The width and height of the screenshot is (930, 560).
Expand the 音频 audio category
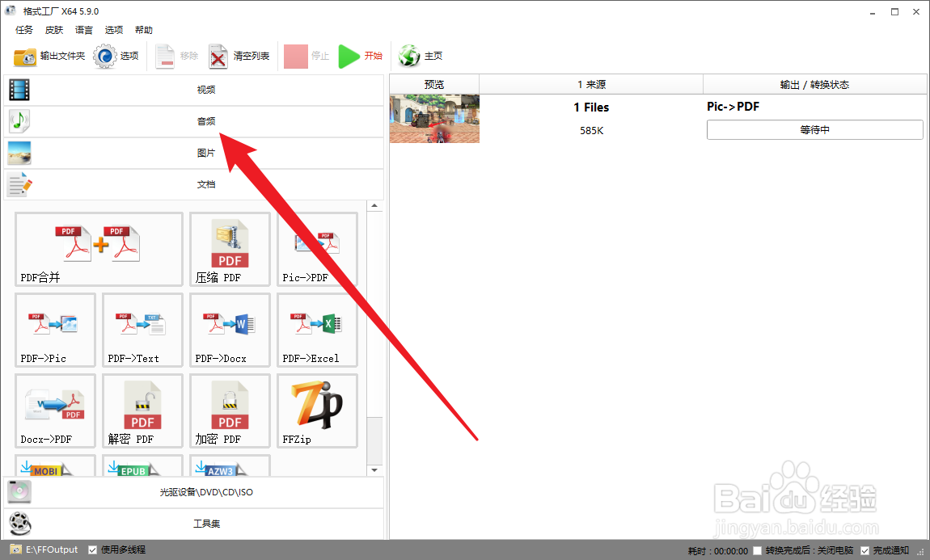point(194,121)
